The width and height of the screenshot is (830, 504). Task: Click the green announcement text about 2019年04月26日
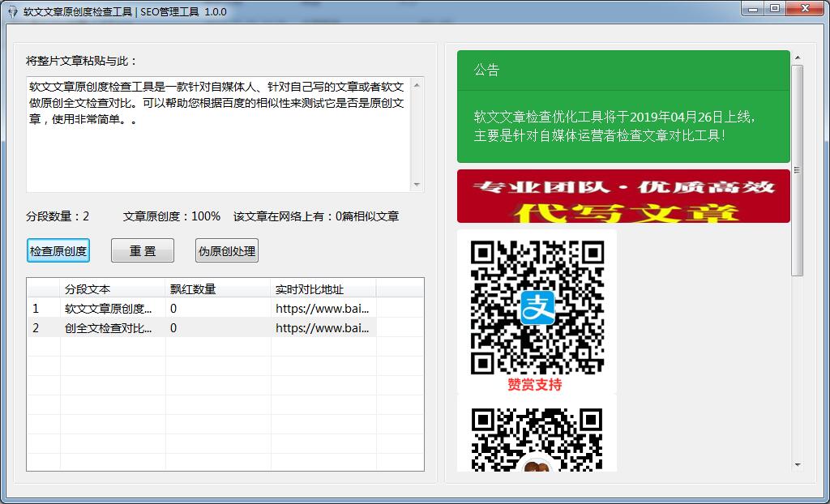[x=614, y=126]
